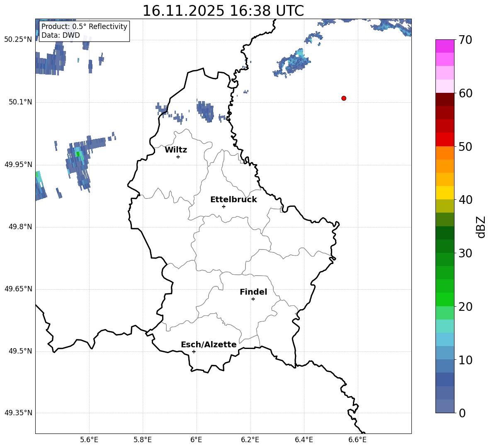Click the Data: DWD text
Image resolution: width=491 pixels, height=448 pixels.
[x=61, y=35]
